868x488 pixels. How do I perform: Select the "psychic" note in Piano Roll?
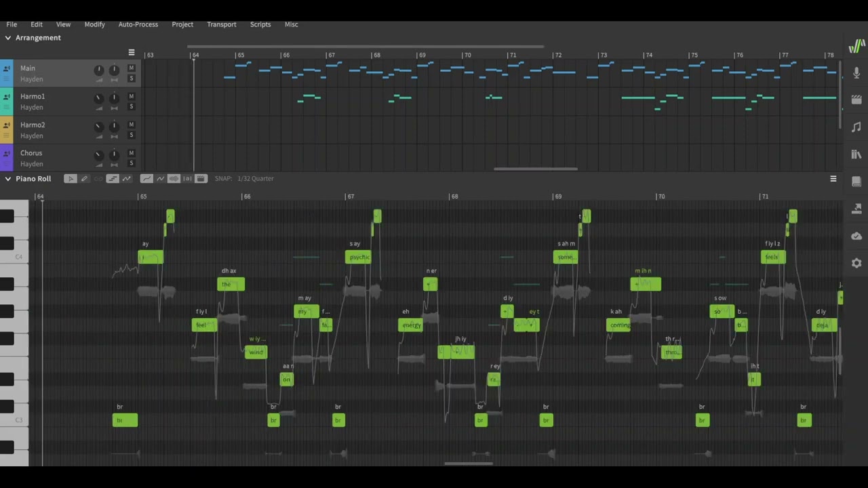358,257
